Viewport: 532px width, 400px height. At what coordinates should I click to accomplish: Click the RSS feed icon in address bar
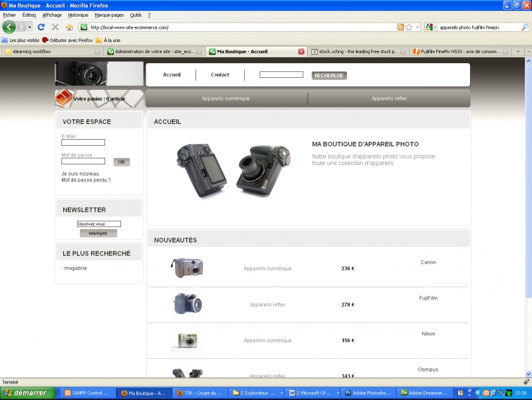[x=400, y=27]
